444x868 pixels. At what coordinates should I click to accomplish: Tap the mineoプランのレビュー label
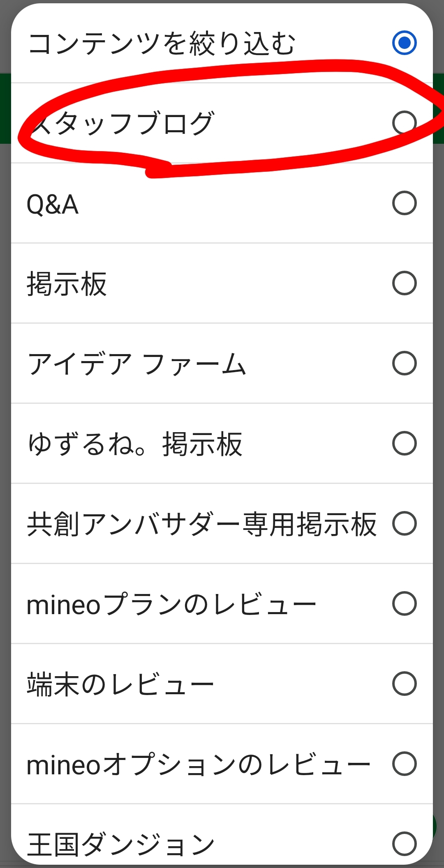click(x=171, y=604)
